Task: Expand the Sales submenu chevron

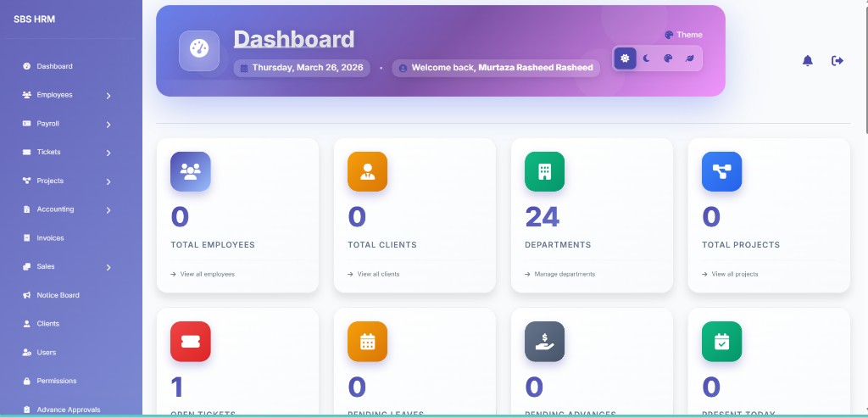Action: tap(108, 267)
